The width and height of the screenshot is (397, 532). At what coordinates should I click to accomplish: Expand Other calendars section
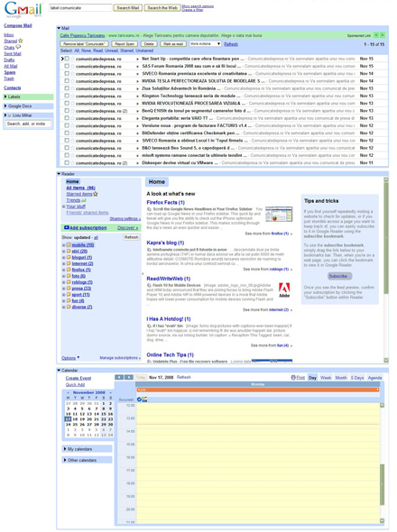click(65, 460)
